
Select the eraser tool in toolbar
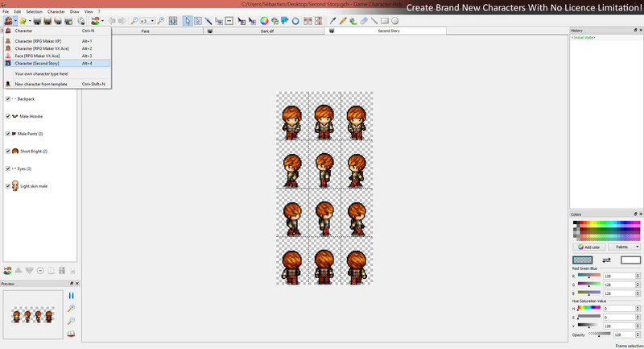point(364,21)
